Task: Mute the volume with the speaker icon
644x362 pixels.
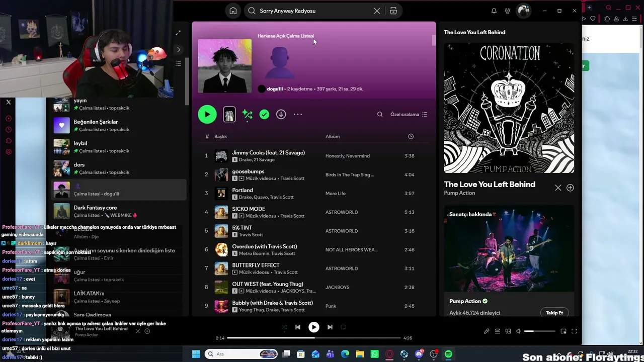Action: tap(518, 331)
